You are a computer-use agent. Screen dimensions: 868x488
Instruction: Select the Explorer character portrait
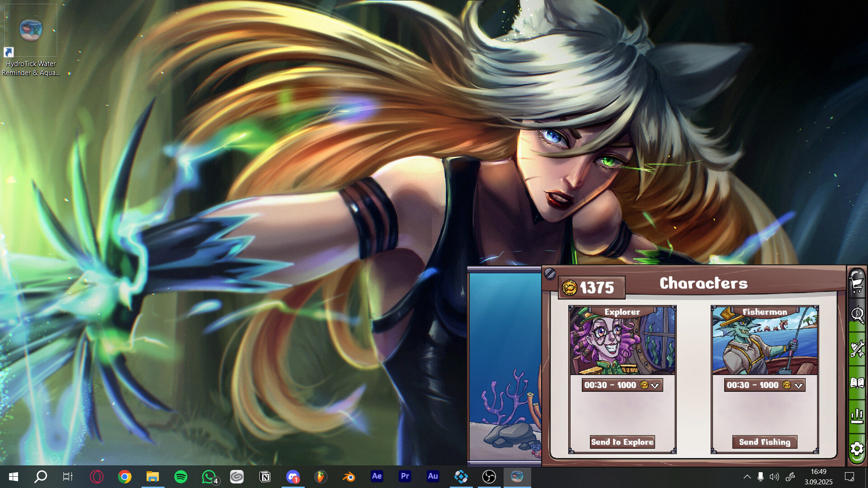coord(623,341)
